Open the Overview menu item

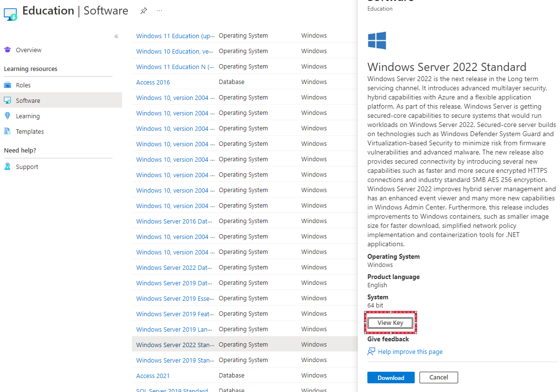click(x=28, y=50)
